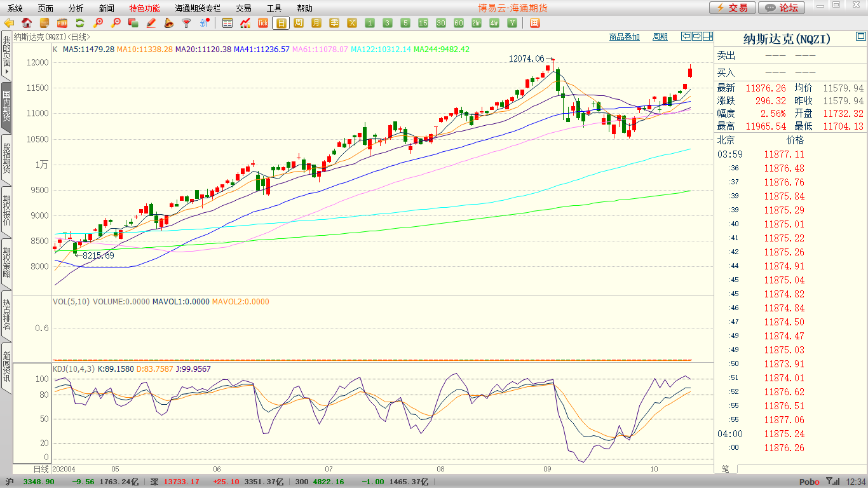Viewport: 868px width, 488px height.
Task: Click the 周期 link
Action: click(660, 37)
